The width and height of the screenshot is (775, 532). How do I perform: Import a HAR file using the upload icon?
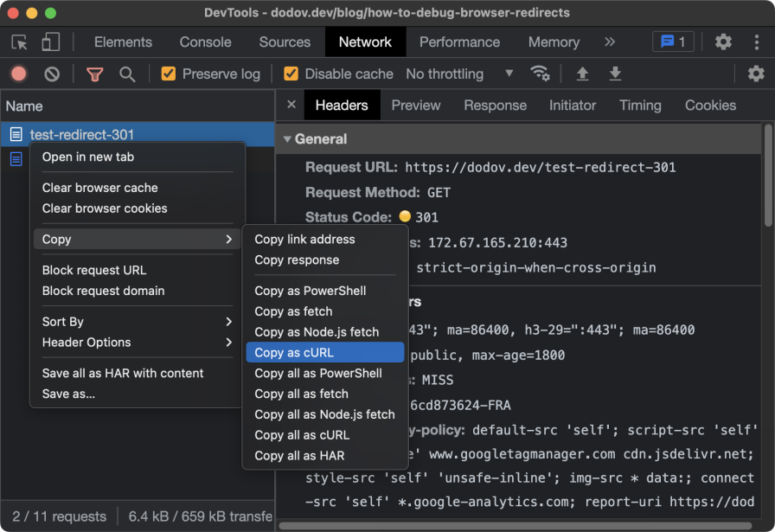coord(581,74)
